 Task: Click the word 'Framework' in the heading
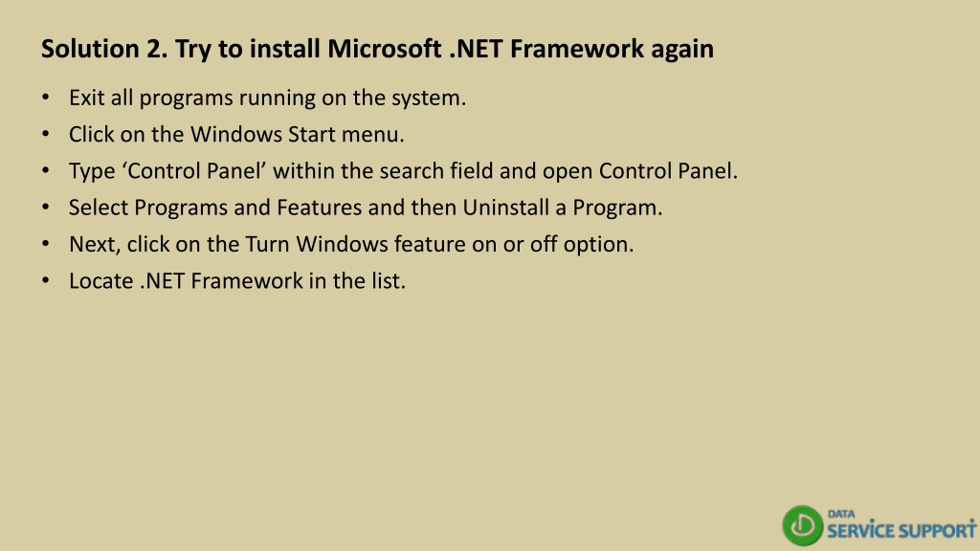coord(577,49)
